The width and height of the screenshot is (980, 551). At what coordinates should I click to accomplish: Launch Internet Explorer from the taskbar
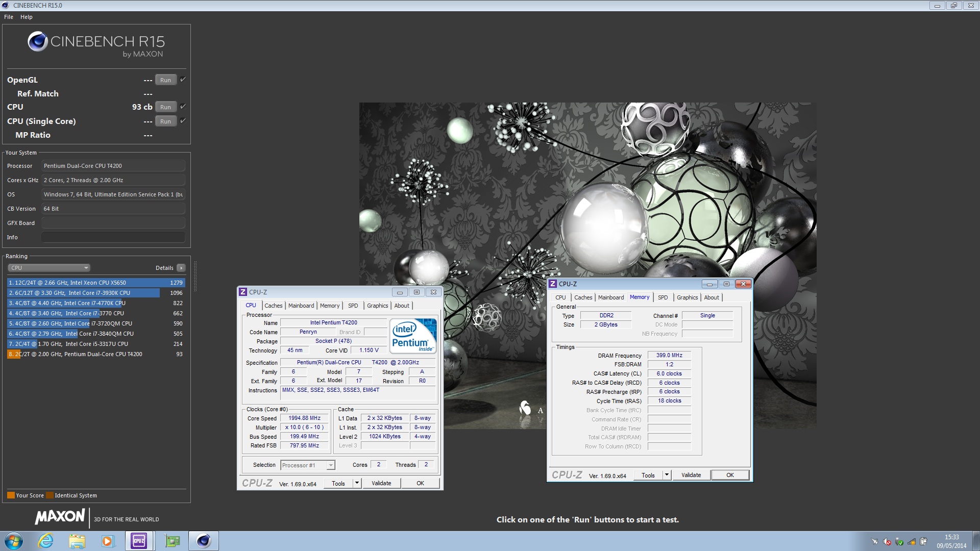pyautogui.click(x=46, y=541)
